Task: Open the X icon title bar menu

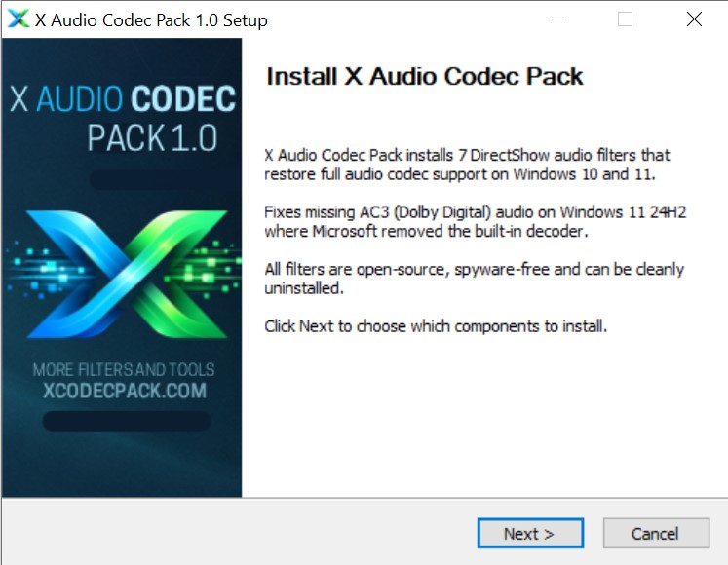Action: click(x=19, y=19)
